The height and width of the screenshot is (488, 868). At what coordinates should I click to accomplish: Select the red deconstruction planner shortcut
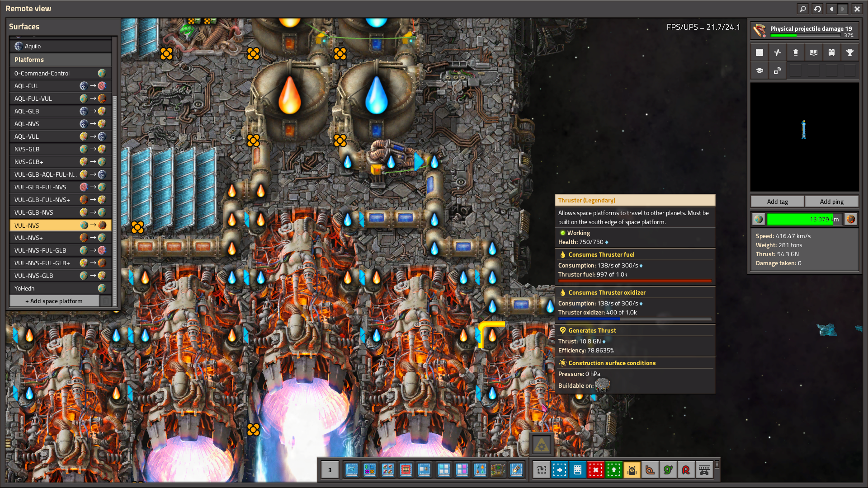pyautogui.click(x=596, y=470)
